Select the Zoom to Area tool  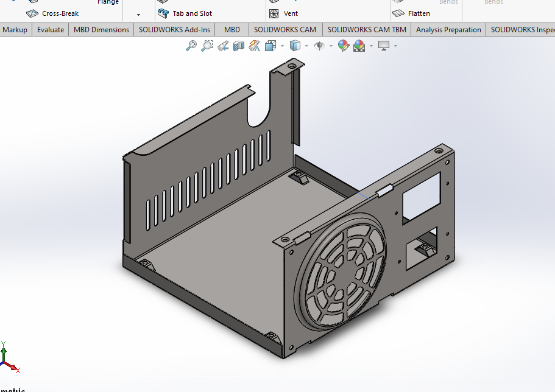pos(207,46)
